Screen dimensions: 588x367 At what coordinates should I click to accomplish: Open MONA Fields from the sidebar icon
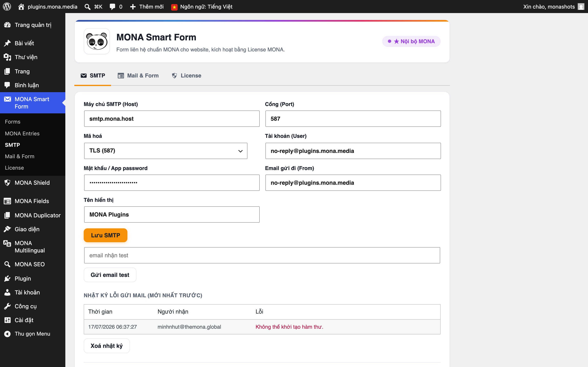[x=7, y=201]
